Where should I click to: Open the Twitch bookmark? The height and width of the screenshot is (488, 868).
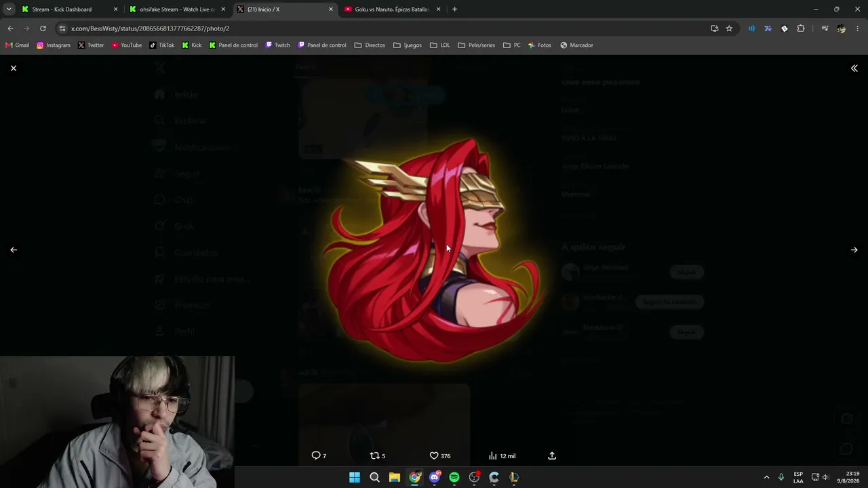(278, 45)
